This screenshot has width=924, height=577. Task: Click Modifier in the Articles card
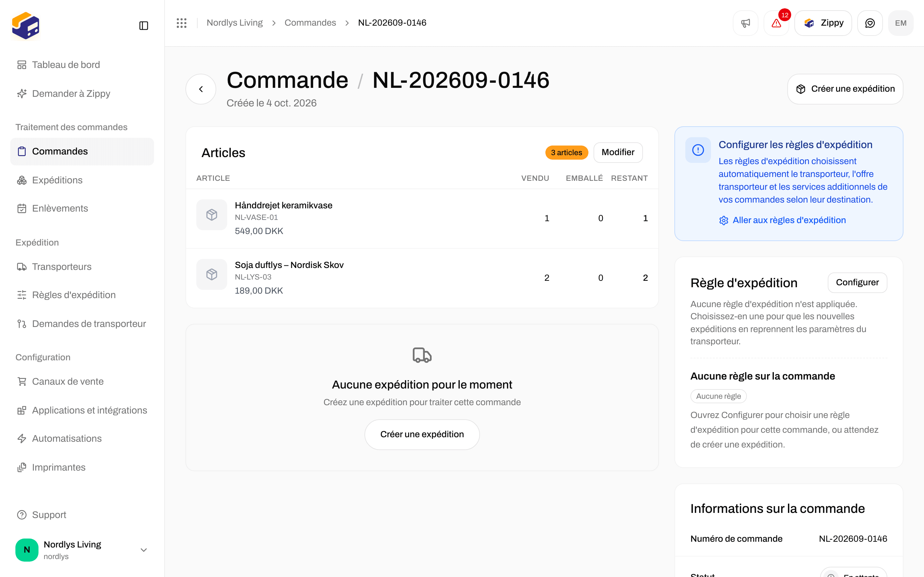(x=618, y=152)
